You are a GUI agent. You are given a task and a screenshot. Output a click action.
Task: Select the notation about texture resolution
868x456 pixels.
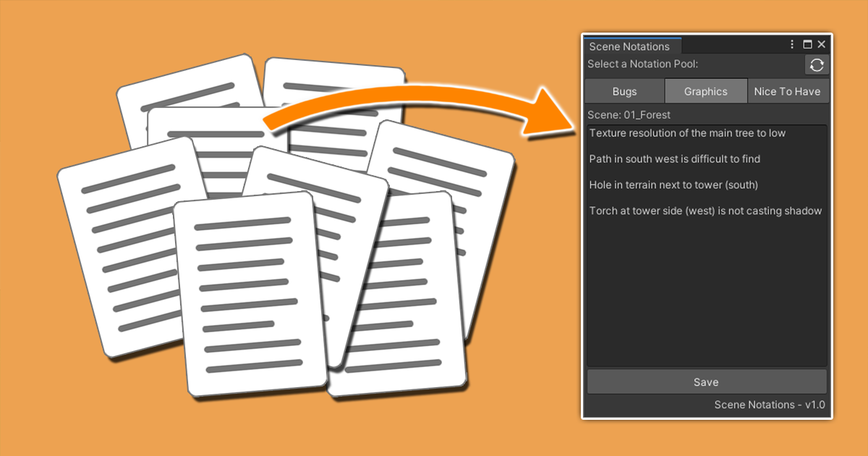point(686,133)
